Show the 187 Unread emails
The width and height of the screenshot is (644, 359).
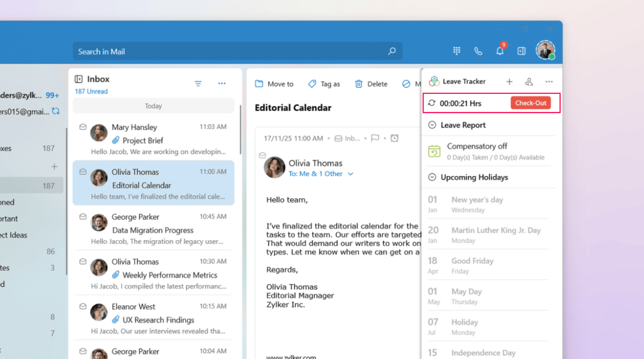click(91, 91)
